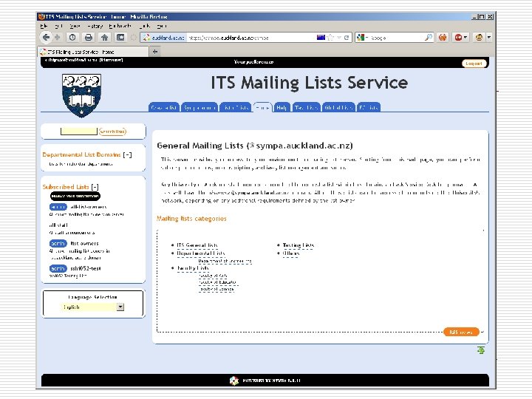
Task: Open the History clock toolbar icon
Action: [x=72, y=38]
